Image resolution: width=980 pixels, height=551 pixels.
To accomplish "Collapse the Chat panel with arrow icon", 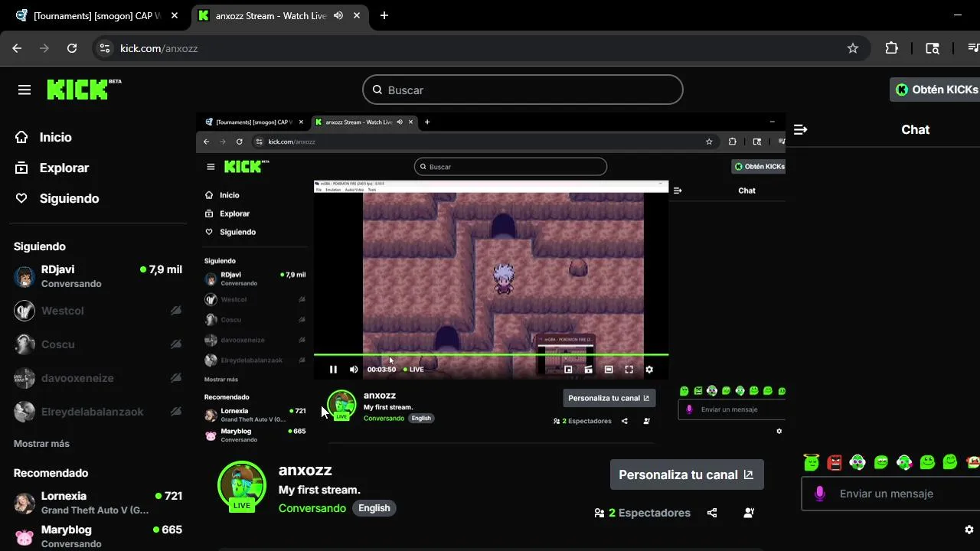I will coord(800,129).
